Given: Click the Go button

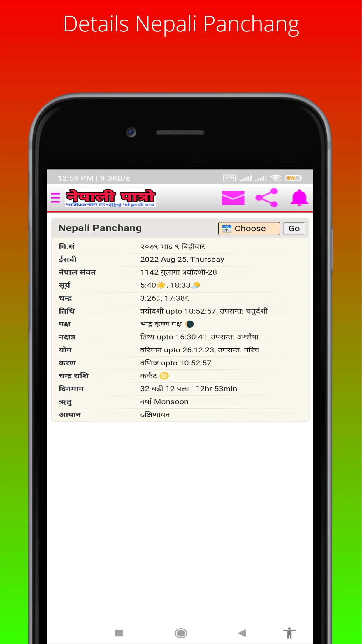Looking at the screenshot, I should coord(294,228).
